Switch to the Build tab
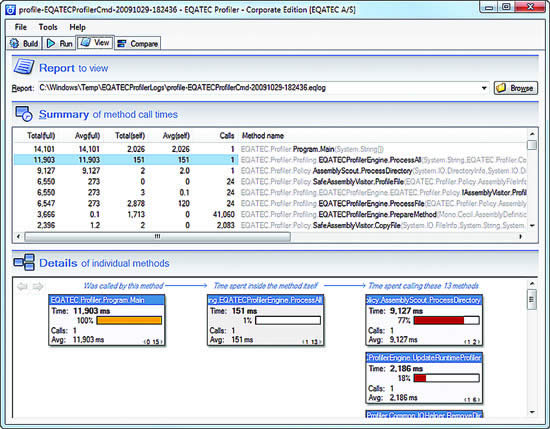The image size is (550, 429). [24, 43]
